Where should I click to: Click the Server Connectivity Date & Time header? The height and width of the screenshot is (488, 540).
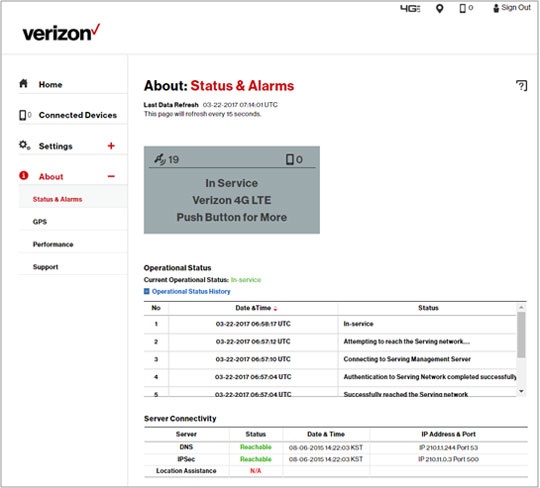326,434
